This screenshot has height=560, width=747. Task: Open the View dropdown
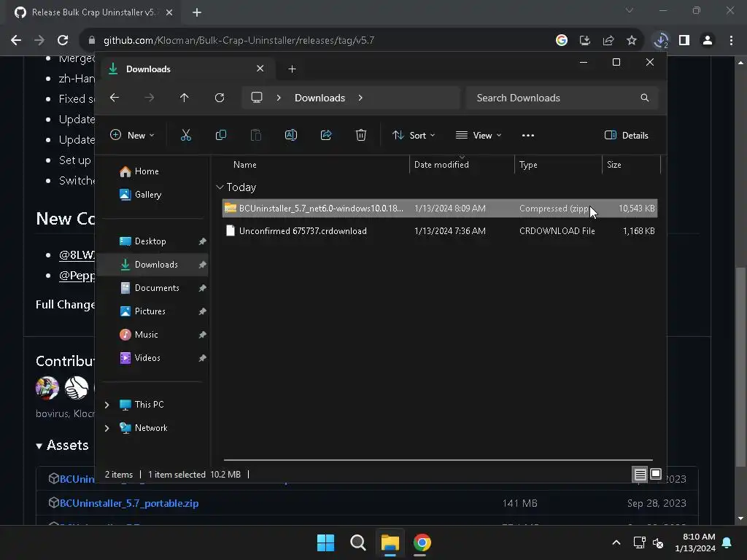479,135
